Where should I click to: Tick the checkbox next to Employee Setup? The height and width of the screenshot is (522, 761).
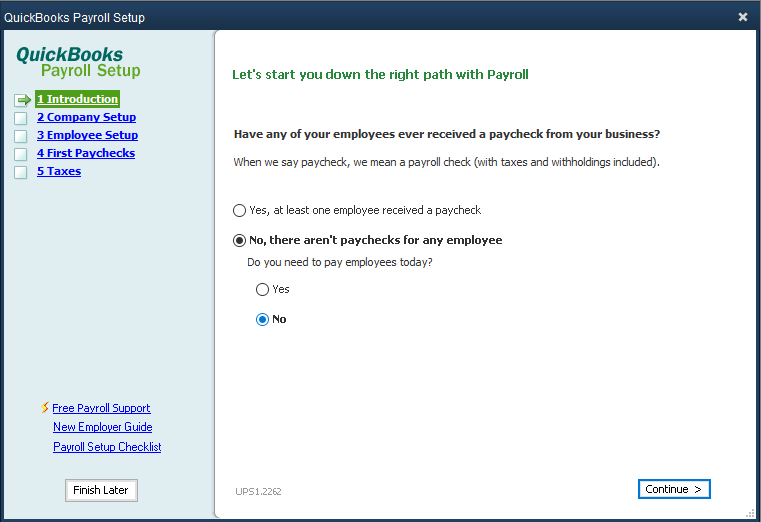coord(20,136)
